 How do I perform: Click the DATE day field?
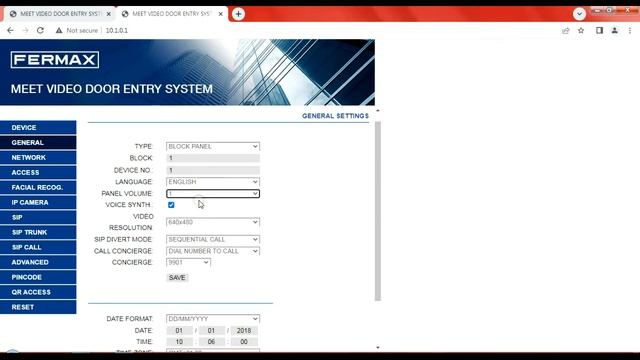179,331
